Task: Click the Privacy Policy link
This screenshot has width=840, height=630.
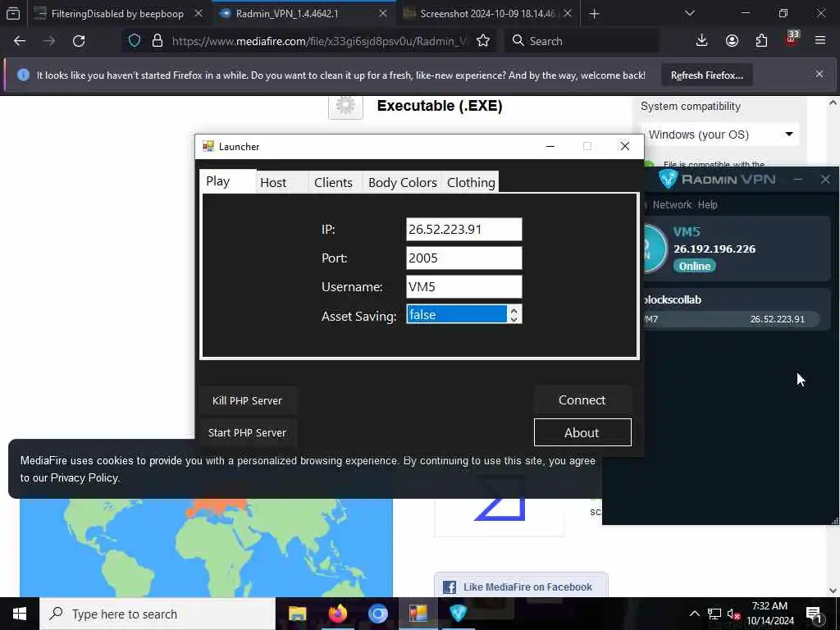Action: 84,478
